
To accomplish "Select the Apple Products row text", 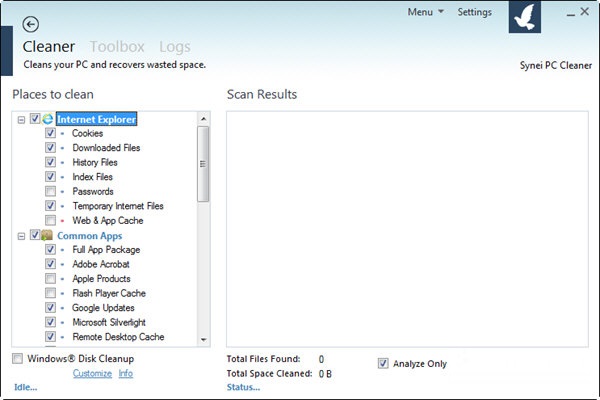I will 101,279.
